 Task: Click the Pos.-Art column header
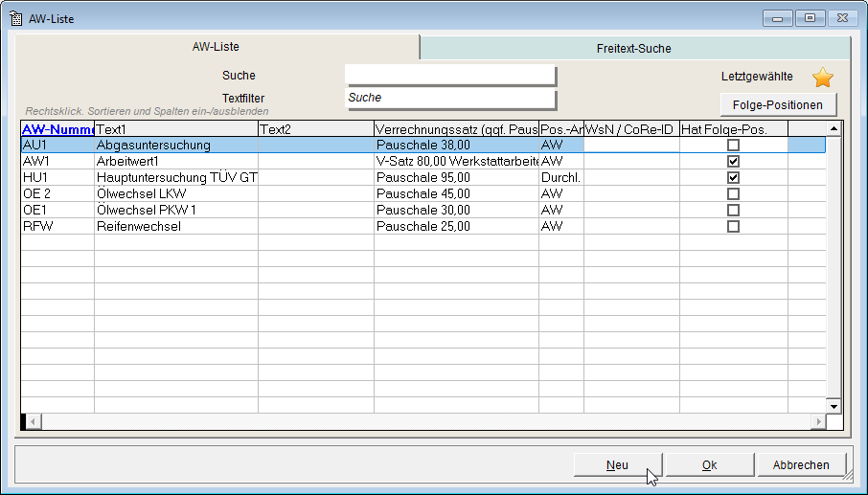click(561, 129)
